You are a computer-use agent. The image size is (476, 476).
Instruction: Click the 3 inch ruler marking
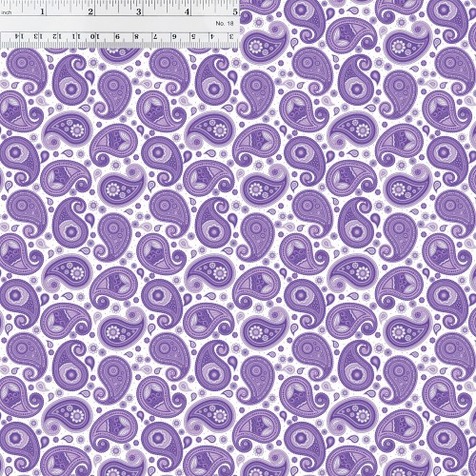[x=139, y=12]
